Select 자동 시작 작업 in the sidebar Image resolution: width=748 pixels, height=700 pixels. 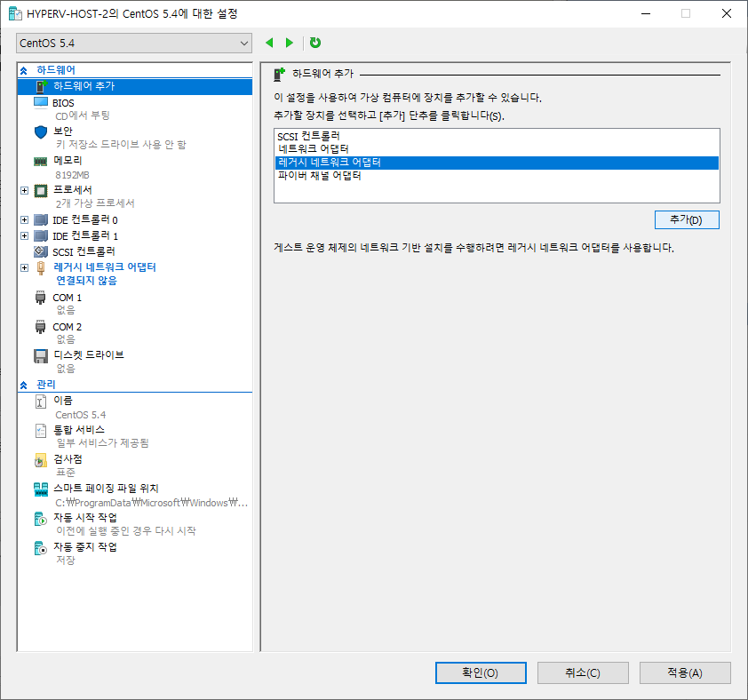(x=84, y=518)
